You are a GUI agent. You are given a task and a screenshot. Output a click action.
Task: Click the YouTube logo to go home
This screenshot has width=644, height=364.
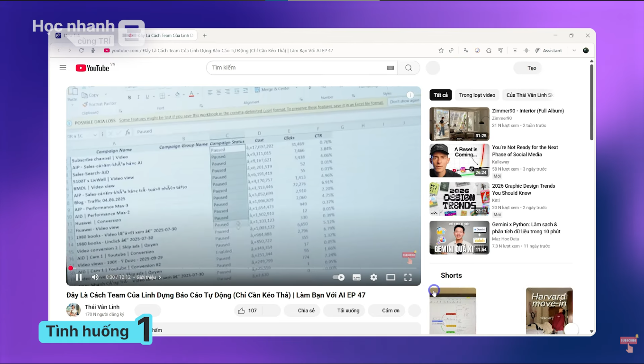click(x=93, y=68)
